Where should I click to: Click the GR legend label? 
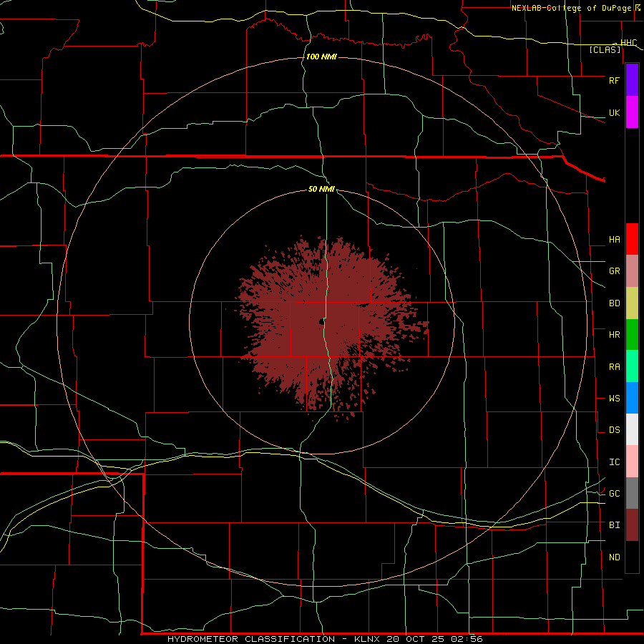(614, 271)
